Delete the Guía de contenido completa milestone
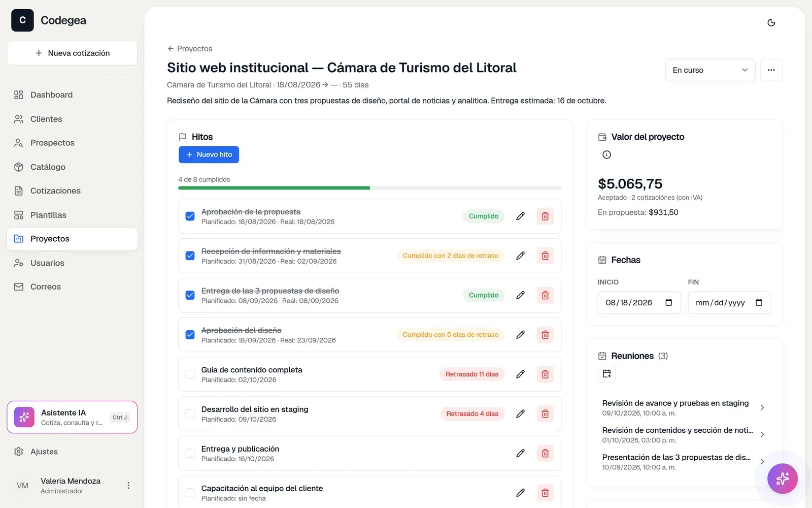 point(545,374)
